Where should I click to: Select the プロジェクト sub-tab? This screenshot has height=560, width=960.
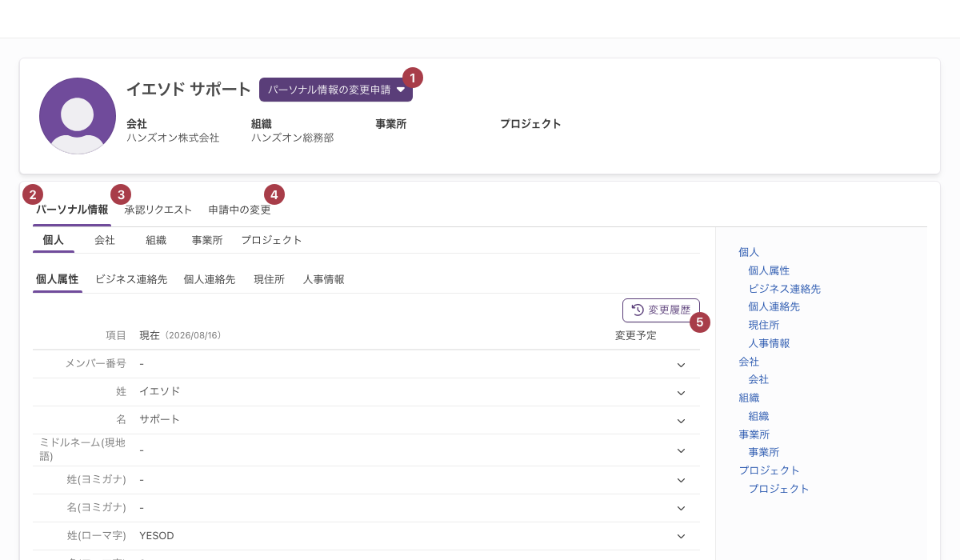tap(272, 240)
